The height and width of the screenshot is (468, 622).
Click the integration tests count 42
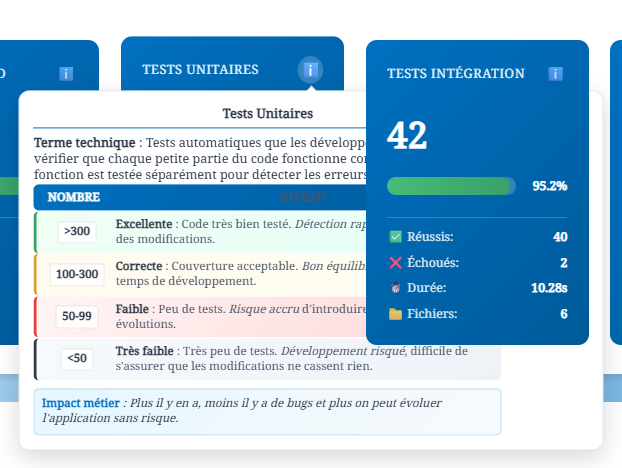point(407,136)
